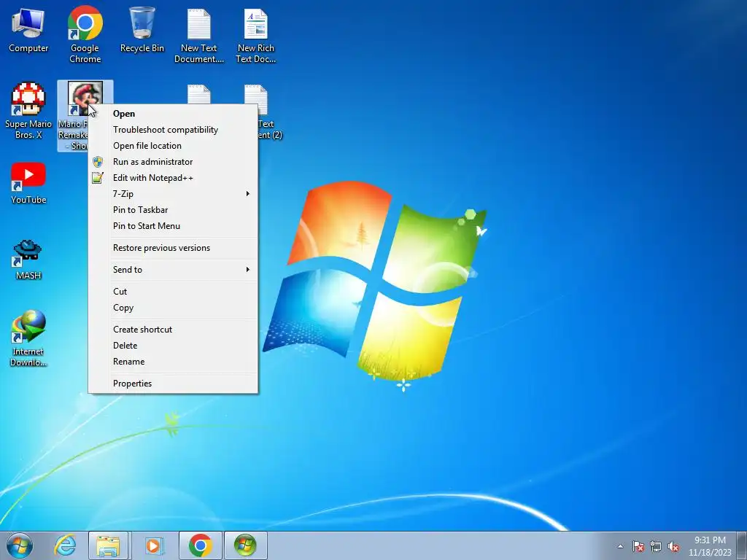Select Pin to Taskbar
Image resolution: width=747 pixels, height=560 pixels.
click(174, 210)
